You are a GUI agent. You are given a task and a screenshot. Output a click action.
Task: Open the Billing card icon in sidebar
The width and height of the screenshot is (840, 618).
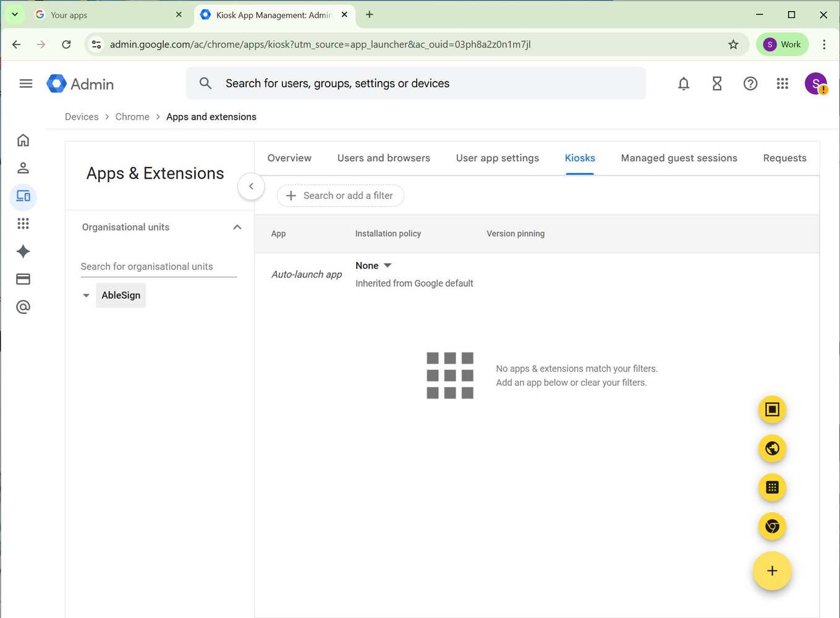point(23,279)
